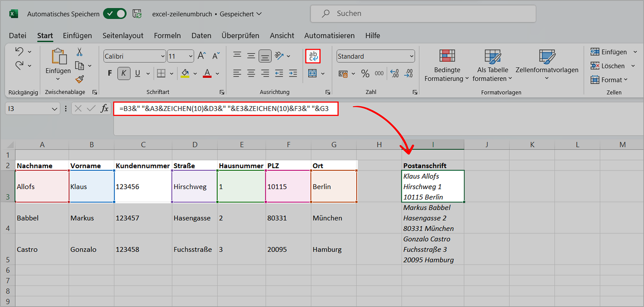Viewport: 644px width, 307px height.
Task: Apply the cell borders icon
Action: [161, 73]
